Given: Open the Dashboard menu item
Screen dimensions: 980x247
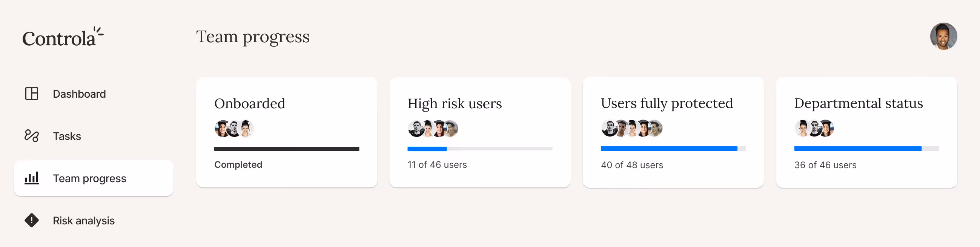Looking at the screenshot, I should point(79,94).
